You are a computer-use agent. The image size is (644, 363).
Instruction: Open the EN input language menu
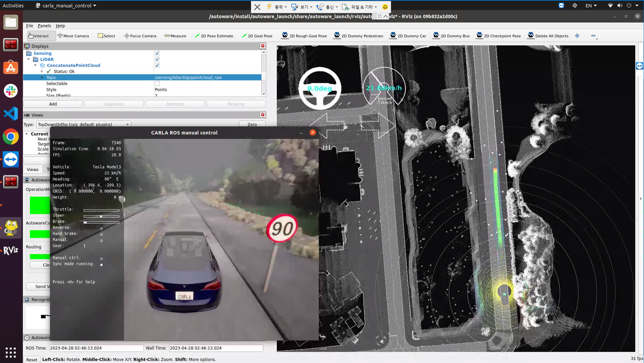(x=591, y=5)
